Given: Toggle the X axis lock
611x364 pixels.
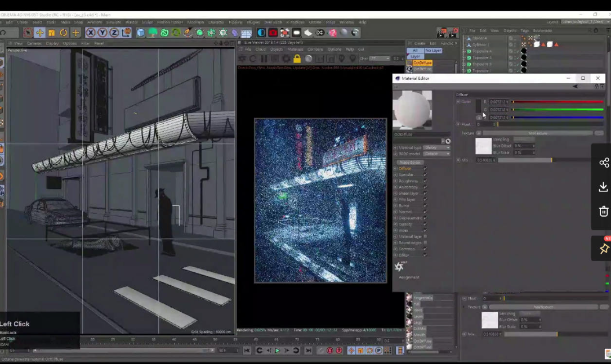Looking at the screenshot, I should click(x=91, y=33).
